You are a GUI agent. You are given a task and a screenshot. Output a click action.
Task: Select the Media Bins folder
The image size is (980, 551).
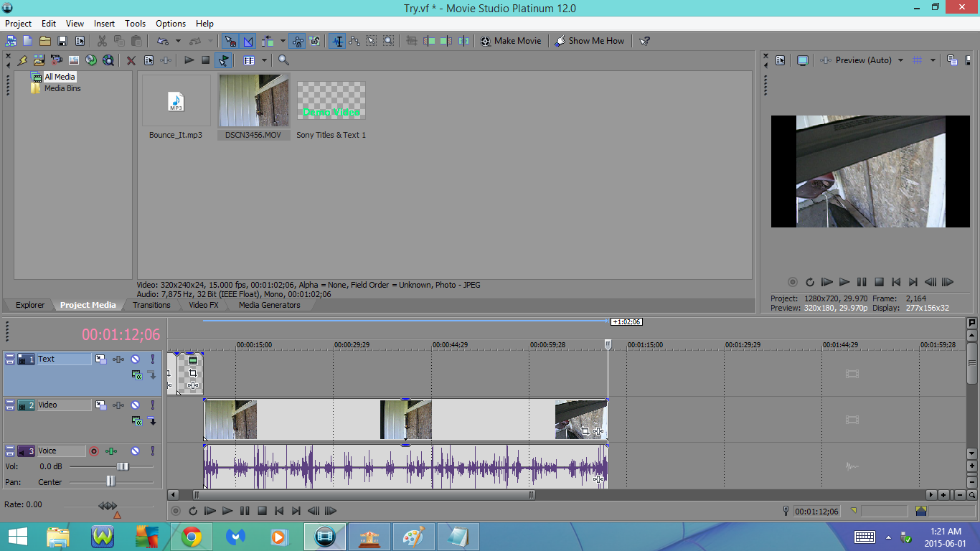click(x=62, y=88)
